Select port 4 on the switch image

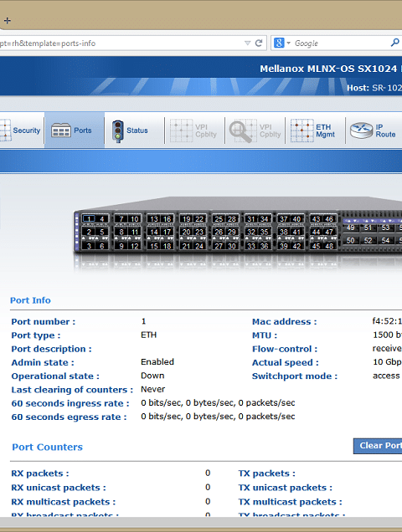101,219
